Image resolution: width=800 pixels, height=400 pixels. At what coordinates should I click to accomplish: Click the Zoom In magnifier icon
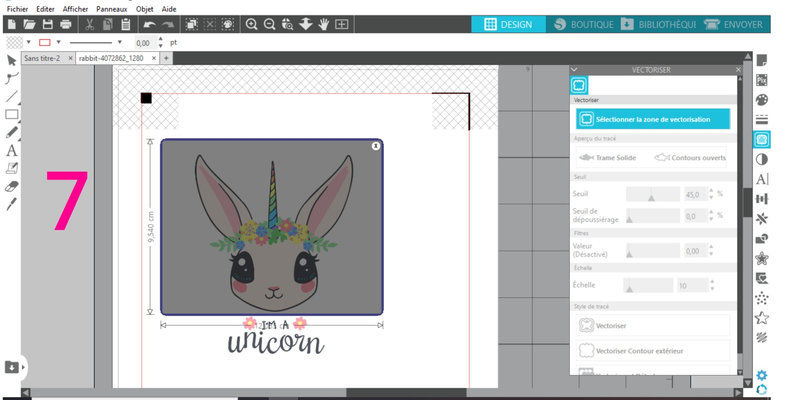coord(251,23)
